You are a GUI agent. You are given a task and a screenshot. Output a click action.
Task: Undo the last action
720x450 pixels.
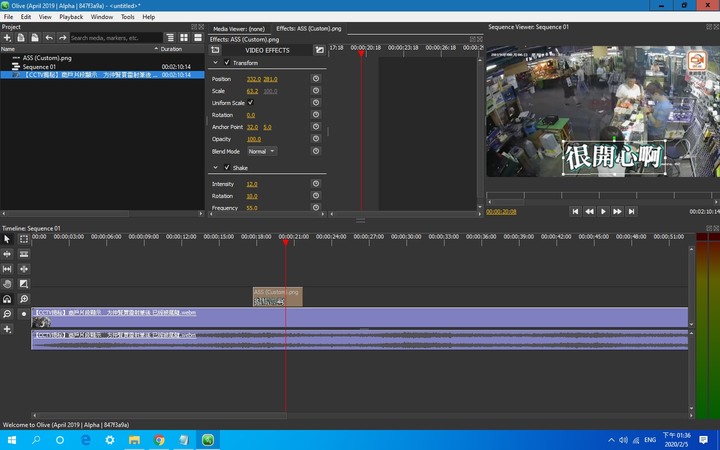[49, 38]
